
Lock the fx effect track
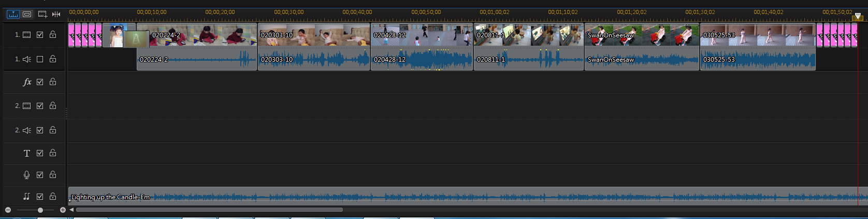point(53,82)
